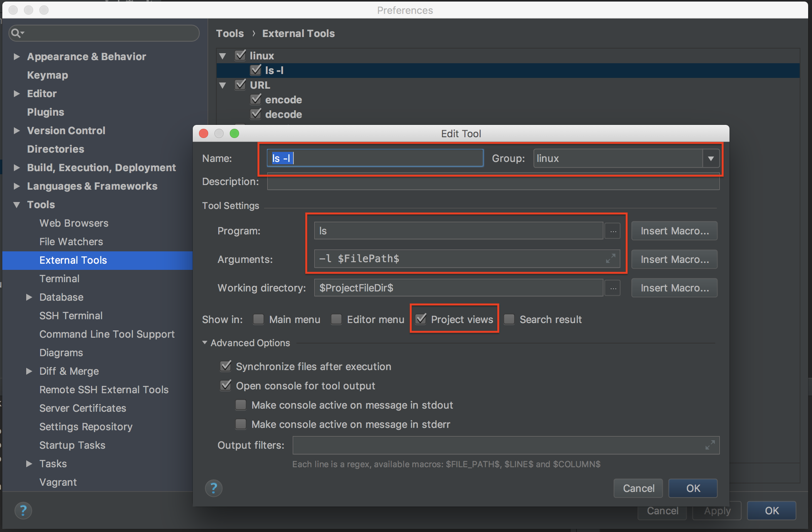Image resolution: width=812 pixels, height=532 pixels.
Task: Click the help icon at bottom of Preferences
Action: click(x=23, y=510)
